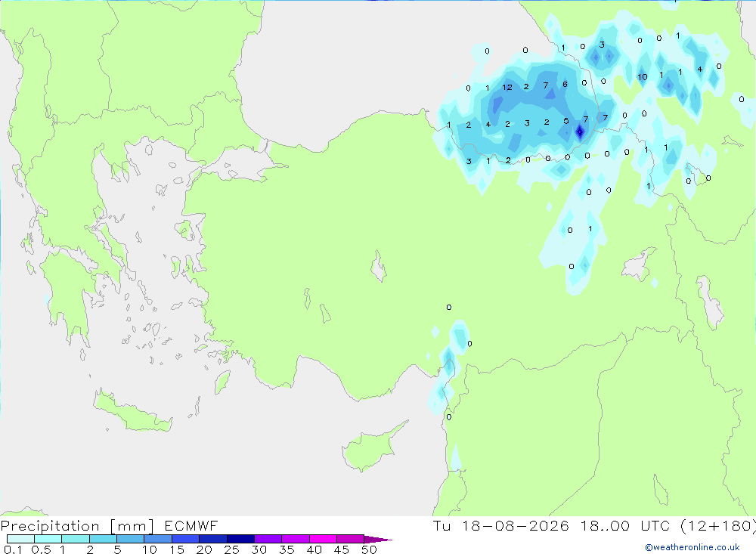Click the 'Tu' weekday text
The image size is (756, 554).
tap(442, 525)
